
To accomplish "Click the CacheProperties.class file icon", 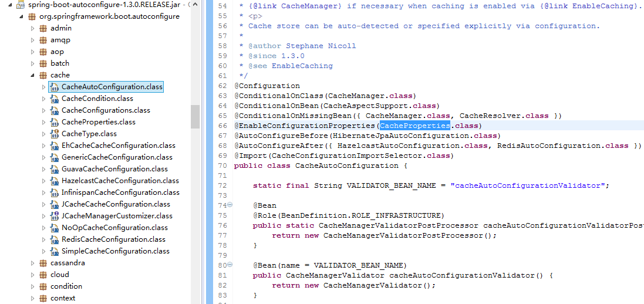I will (x=54, y=122).
